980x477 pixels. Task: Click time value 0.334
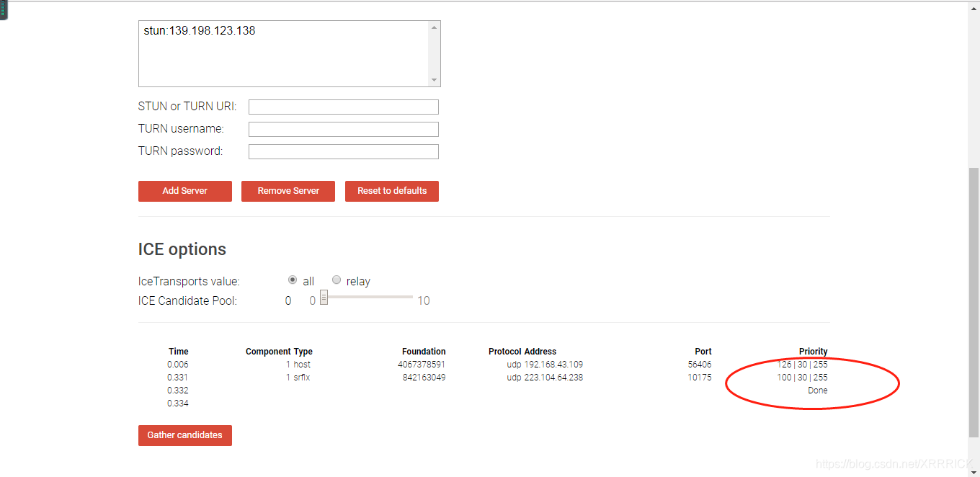pyautogui.click(x=178, y=404)
